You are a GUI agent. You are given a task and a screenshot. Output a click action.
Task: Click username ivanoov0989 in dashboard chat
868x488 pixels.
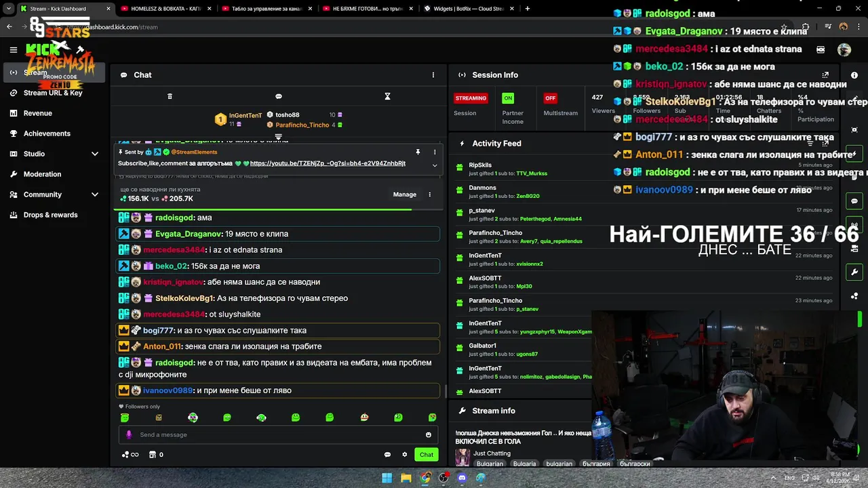[168, 390]
